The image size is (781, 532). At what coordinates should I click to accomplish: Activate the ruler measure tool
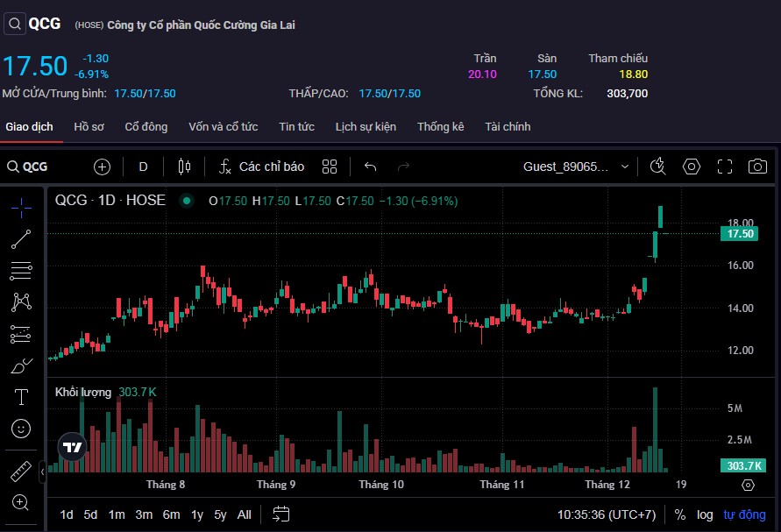click(x=21, y=472)
